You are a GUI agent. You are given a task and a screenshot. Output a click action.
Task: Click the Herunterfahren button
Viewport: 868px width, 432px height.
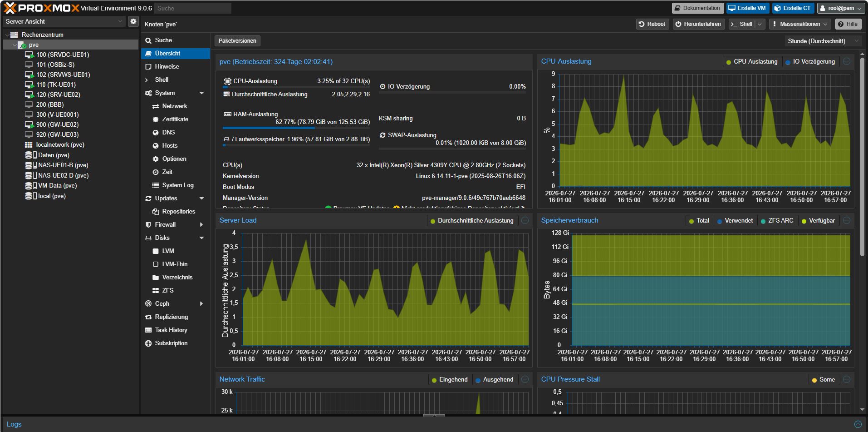[x=698, y=24]
